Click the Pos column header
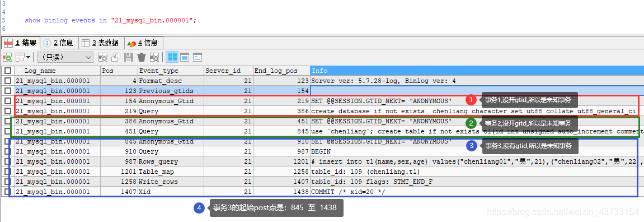The image size is (644, 222). coord(119,71)
